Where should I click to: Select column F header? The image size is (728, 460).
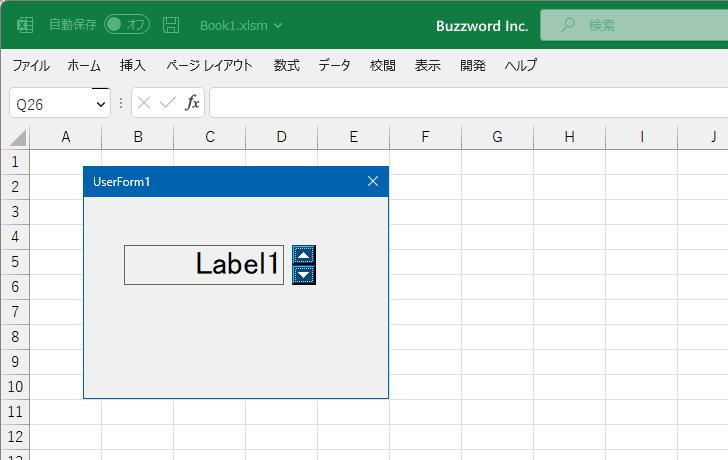pyautogui.click(x=425, y=137)
